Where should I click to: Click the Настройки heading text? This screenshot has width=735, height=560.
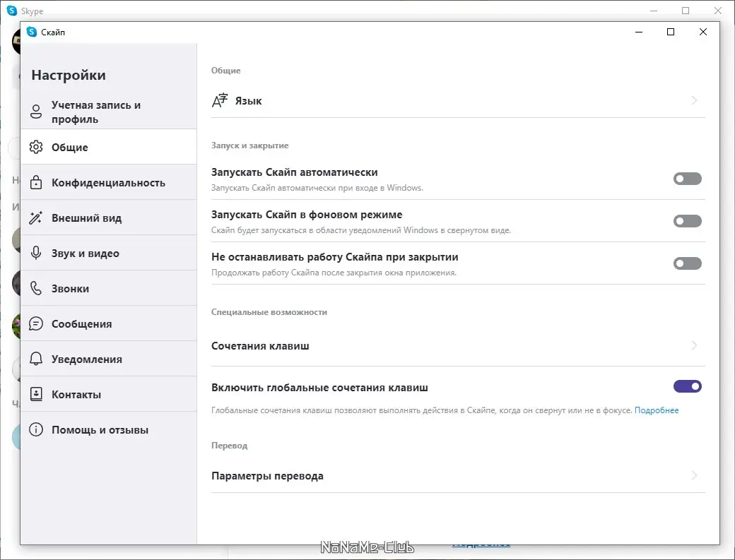point(69,75)
